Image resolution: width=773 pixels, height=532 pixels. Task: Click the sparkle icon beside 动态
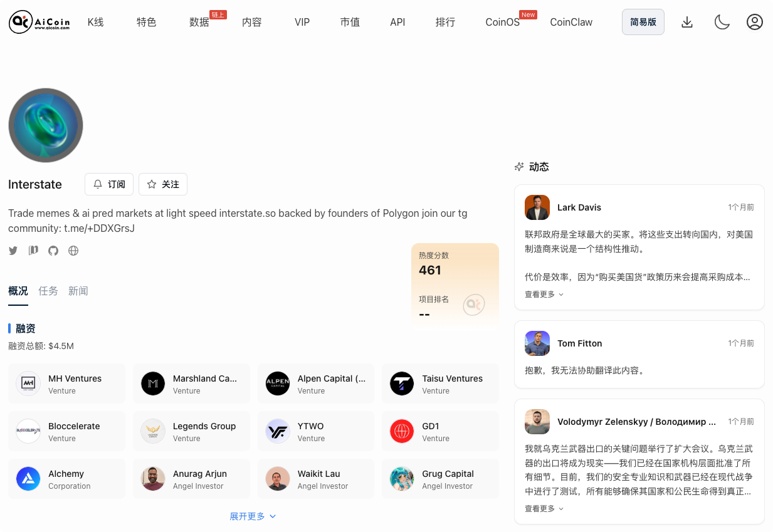click(x=519, y=167)
